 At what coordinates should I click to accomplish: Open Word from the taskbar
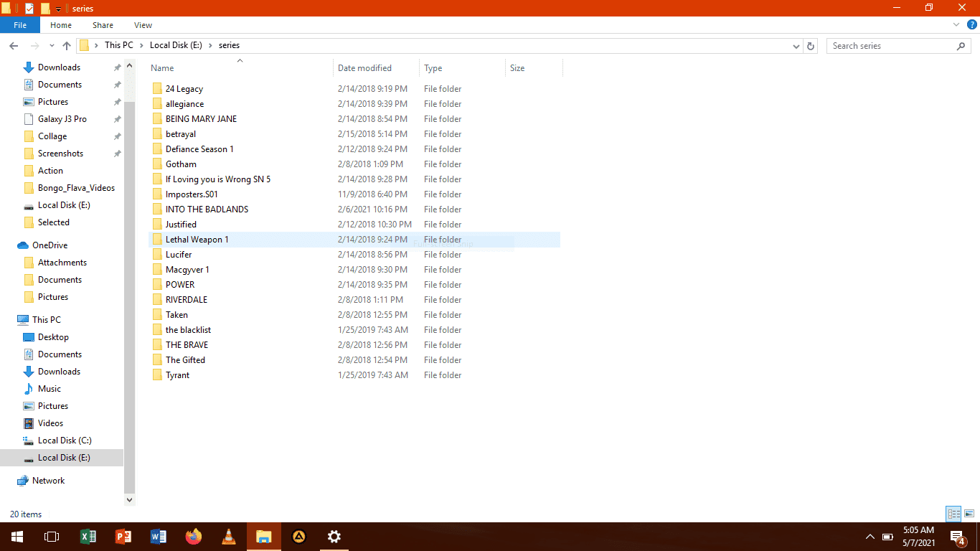point(159,536)
